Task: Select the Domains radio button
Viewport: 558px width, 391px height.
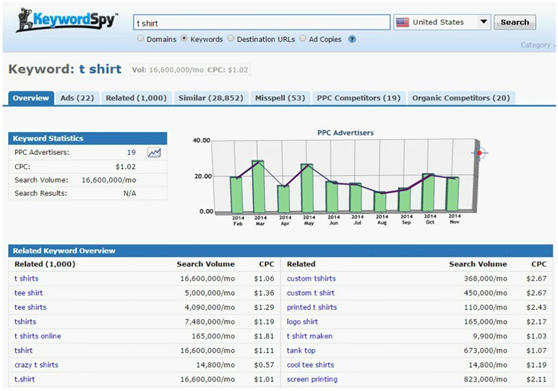Action: [x=141, y=38]
